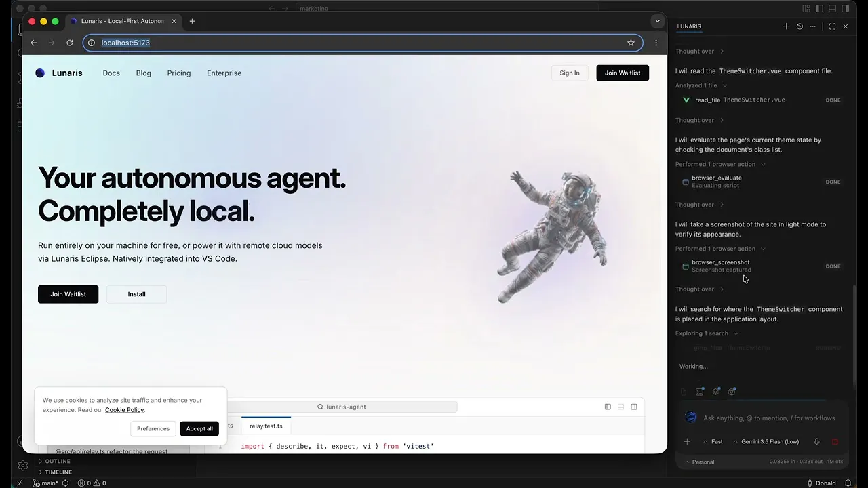868x488 pixels.
Task: Expand the Exploring 1 search section
Action: click(x=707, y=333)
